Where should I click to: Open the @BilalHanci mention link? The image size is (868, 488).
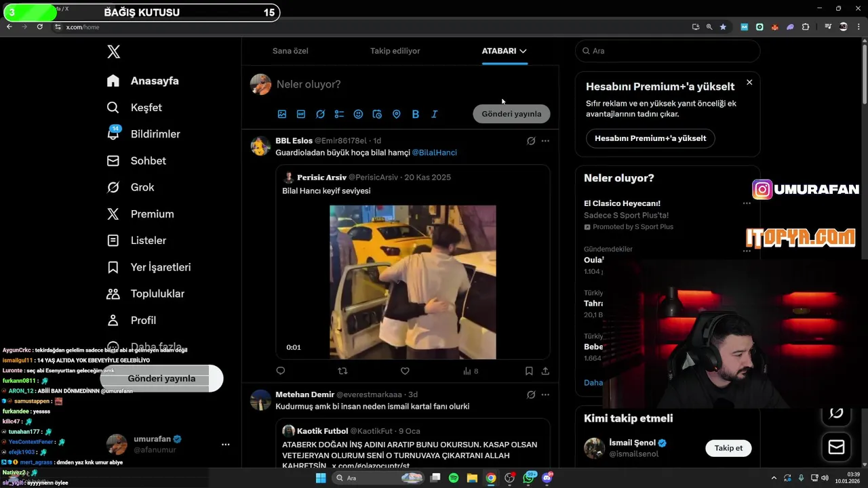tap(434, 152)
